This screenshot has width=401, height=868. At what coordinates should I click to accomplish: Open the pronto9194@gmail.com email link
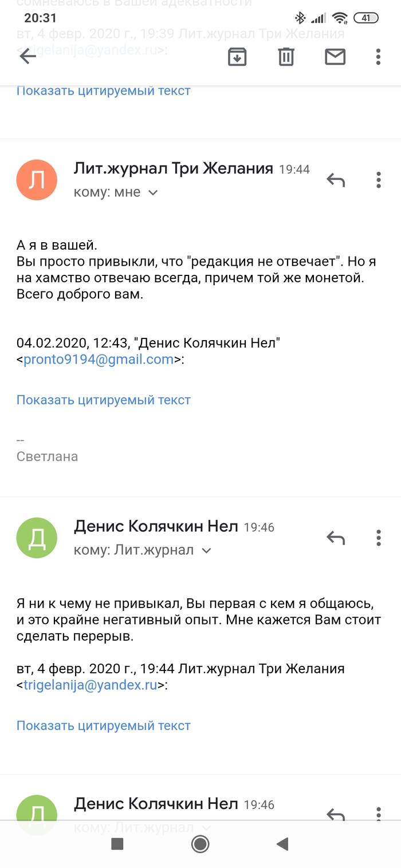98,360
